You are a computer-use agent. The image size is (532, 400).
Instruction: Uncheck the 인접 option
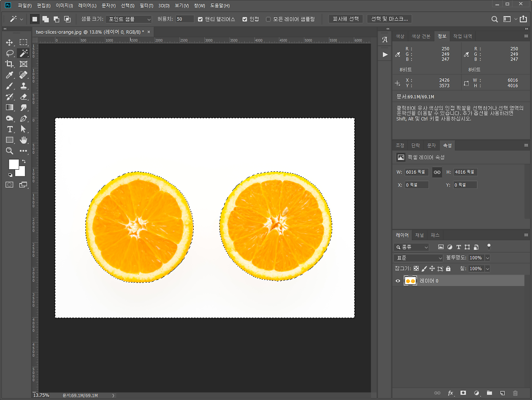(245, 19)
